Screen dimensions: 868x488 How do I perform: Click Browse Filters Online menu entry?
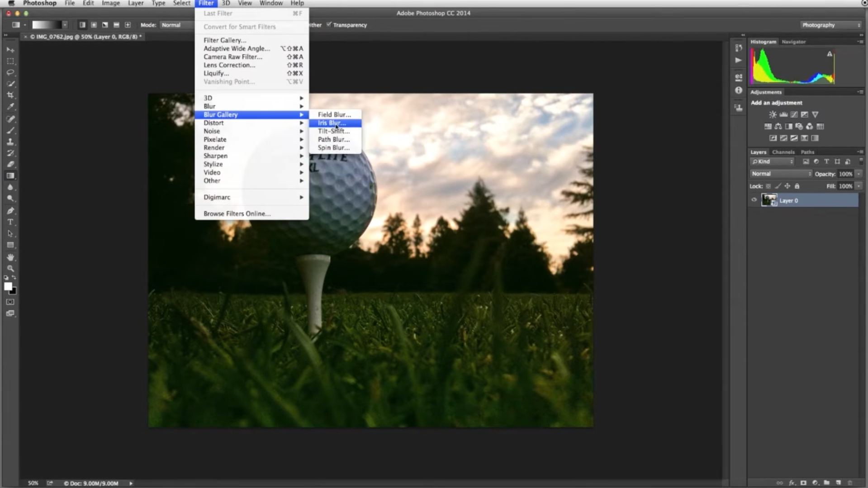[237, 213]
